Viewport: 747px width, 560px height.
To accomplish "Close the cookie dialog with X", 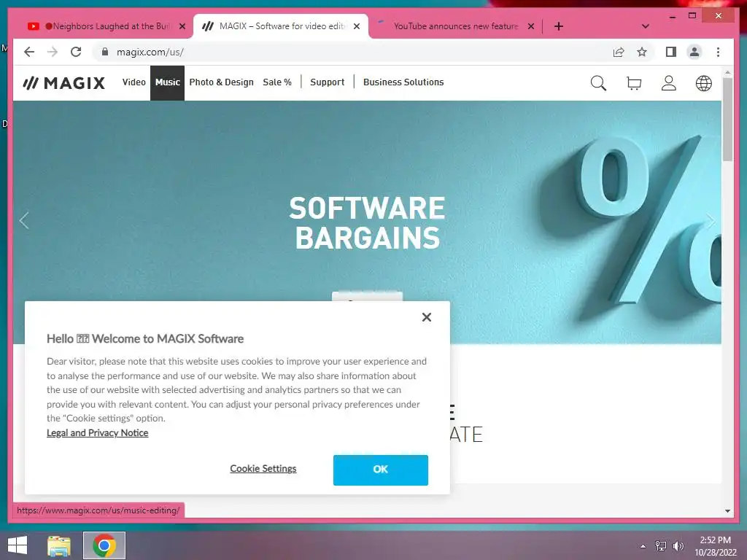I will pyautogui.click(x=426, y=317).
